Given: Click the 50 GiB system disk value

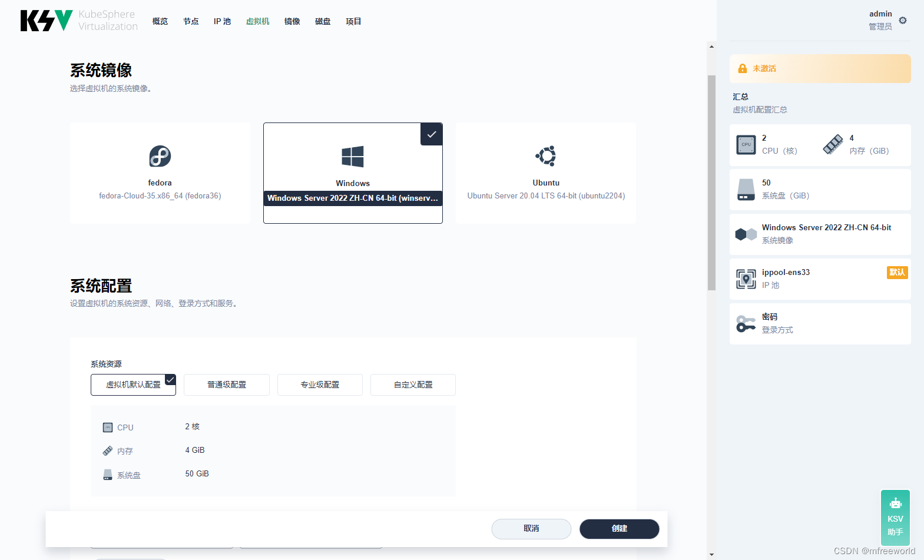Looking at the screenshot, I should (x=197, y=474).
